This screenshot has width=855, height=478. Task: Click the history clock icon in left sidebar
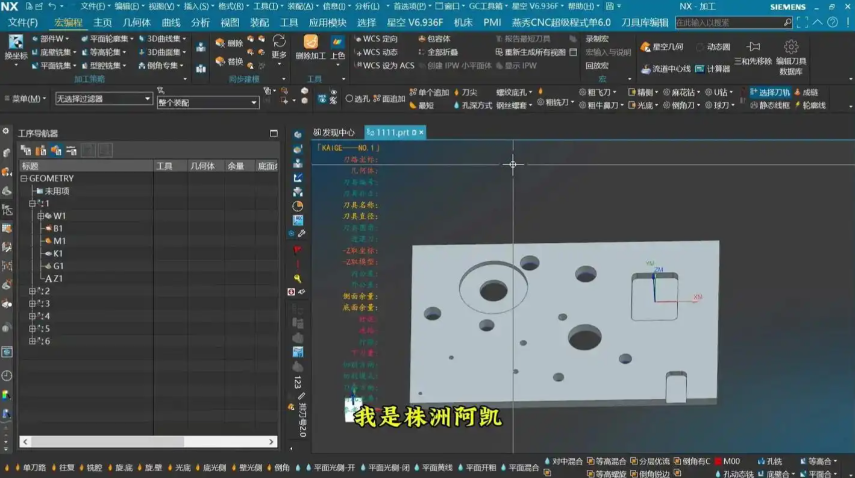[x=7, y=376]
